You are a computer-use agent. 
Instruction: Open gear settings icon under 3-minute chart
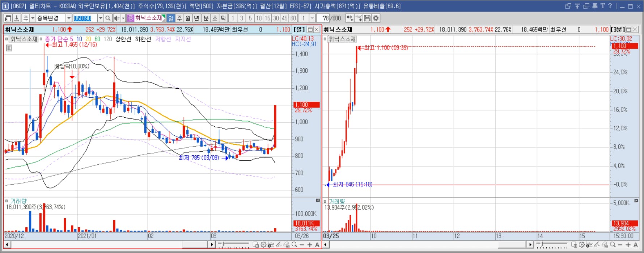tap(582, 245)
